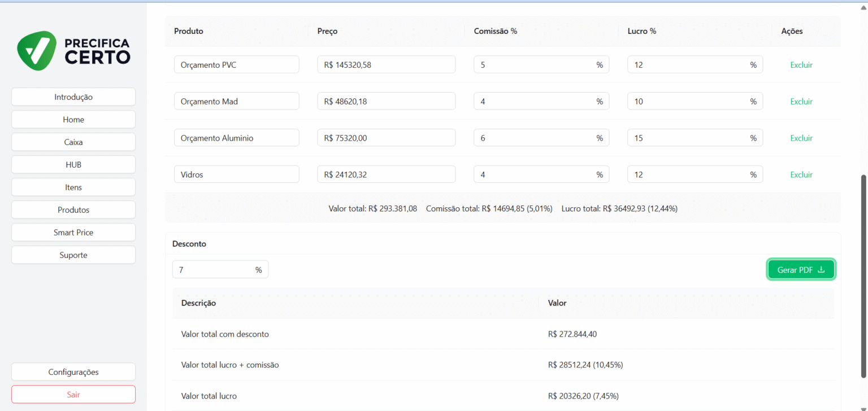Open the Smart Price page
The height and width of the screenshot is (411, 868).
pyautogui.click(x=73, y=232)
